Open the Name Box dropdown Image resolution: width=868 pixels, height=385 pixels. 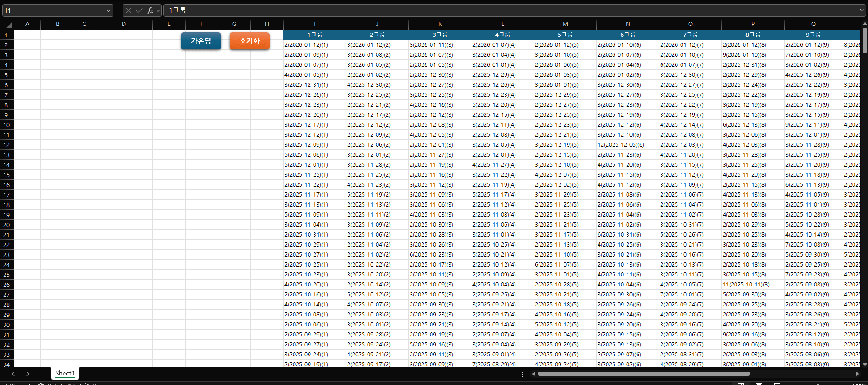tap(108, 10)
